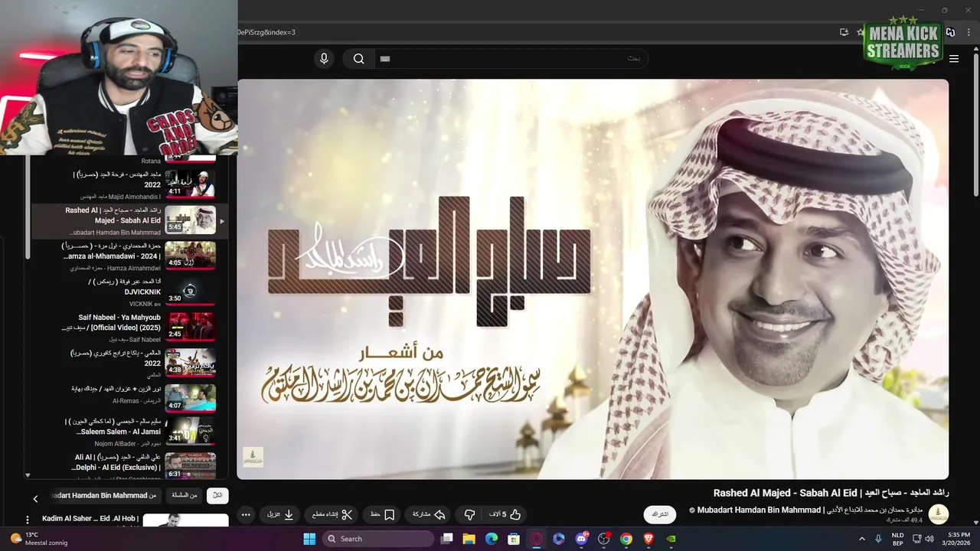Screen dimensions: 980x551
Task: Click the Windows taskbar Search box
Action: pos(378,539)
